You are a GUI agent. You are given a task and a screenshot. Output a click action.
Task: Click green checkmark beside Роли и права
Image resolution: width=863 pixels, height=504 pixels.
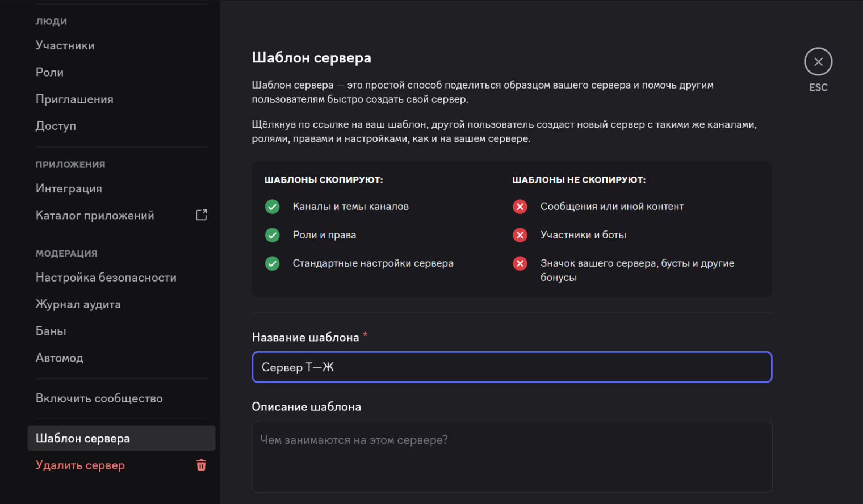pos(273,235)
